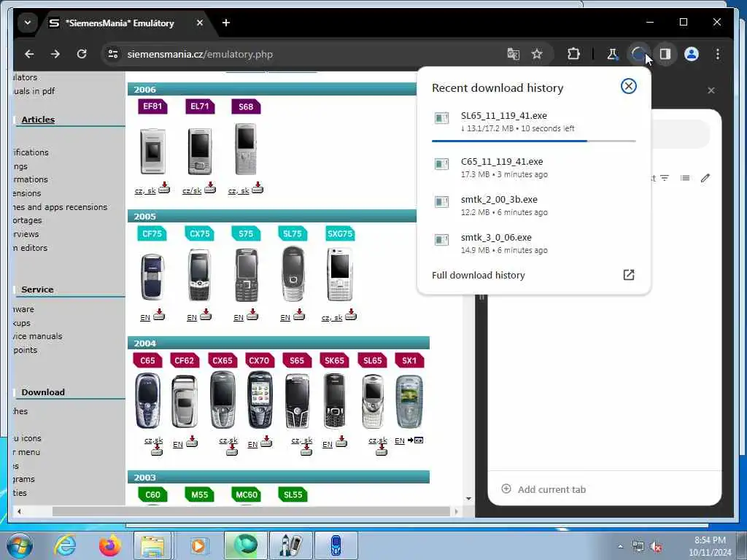Click the EF81 phone label
Image resolution: width=747 pixels, height=560 pixels.
pos(152,106)
